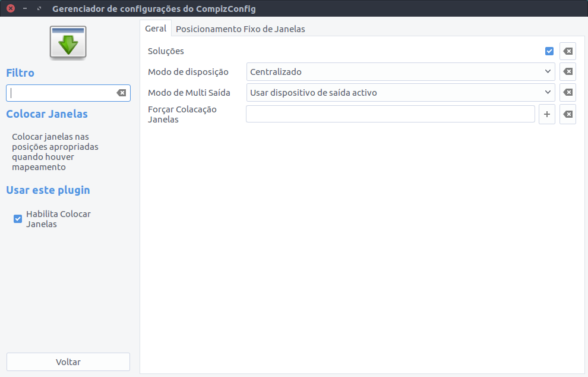
Task: Toggle the Soluções checkbox
Action: point(549,51)
